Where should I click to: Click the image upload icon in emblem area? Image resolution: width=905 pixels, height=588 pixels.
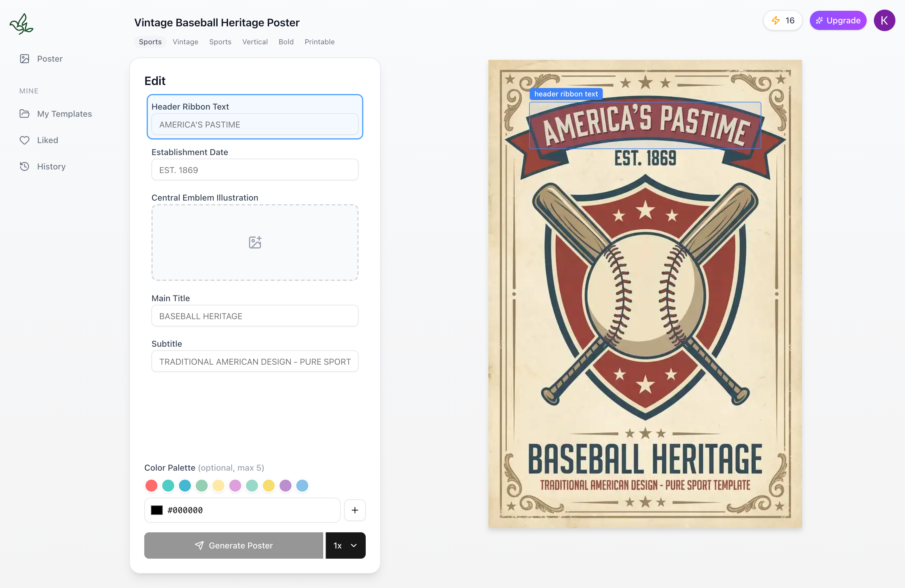click(x=255, y=242)
